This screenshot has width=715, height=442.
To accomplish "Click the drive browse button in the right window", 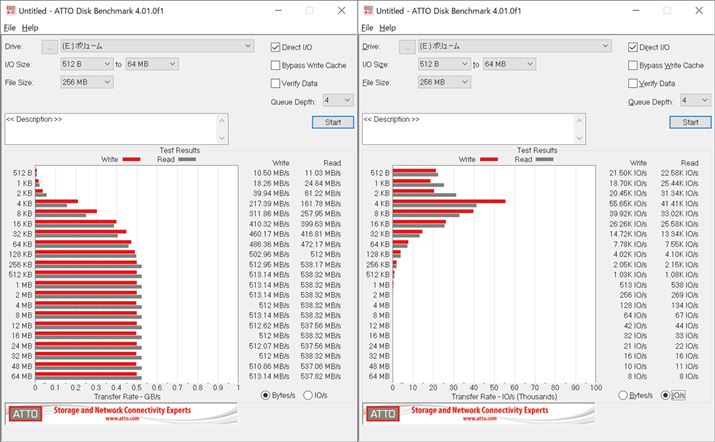I will (406, 46).
